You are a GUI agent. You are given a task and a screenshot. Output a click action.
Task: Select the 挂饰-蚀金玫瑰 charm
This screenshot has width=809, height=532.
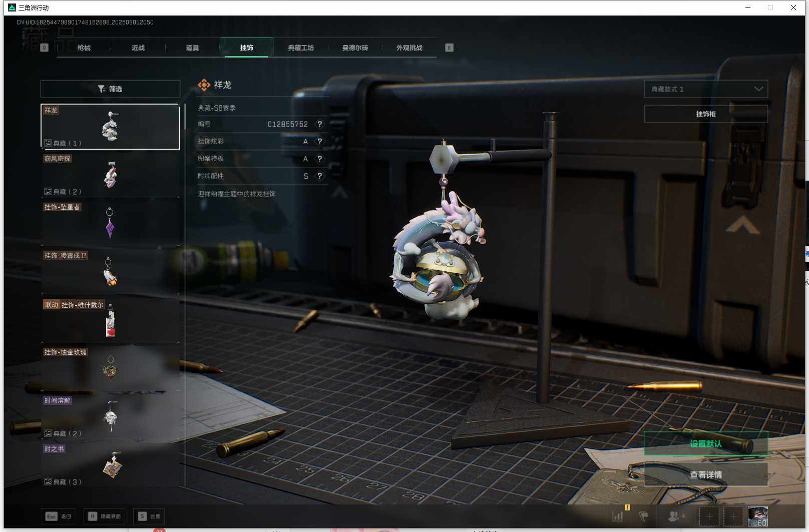pos(110,369)
